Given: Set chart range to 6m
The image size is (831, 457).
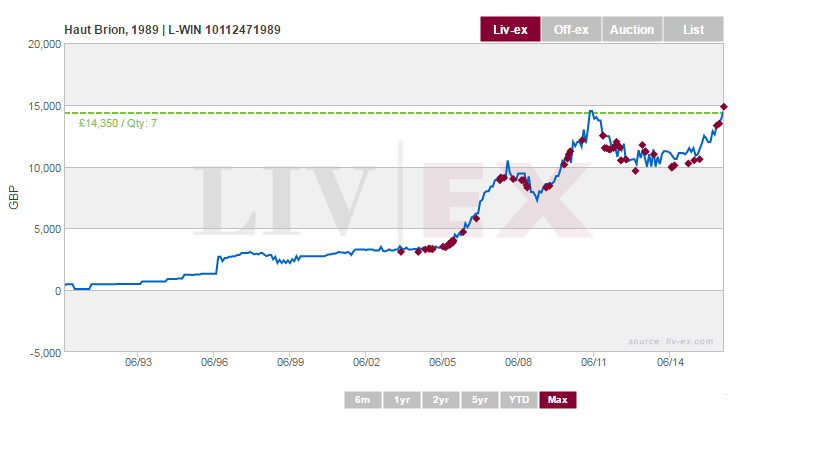Looking at the screenshot, I should (363, 400).
